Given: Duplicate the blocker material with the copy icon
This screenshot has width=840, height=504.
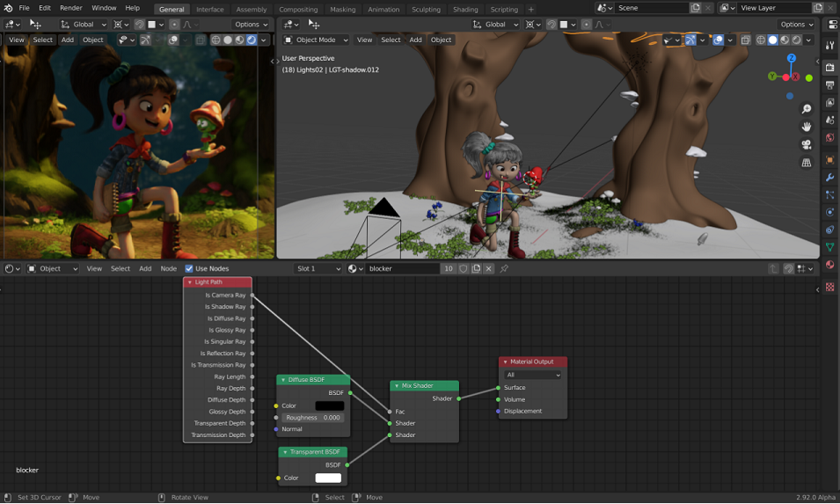Looking at the screenshot, I should [476, 269].
